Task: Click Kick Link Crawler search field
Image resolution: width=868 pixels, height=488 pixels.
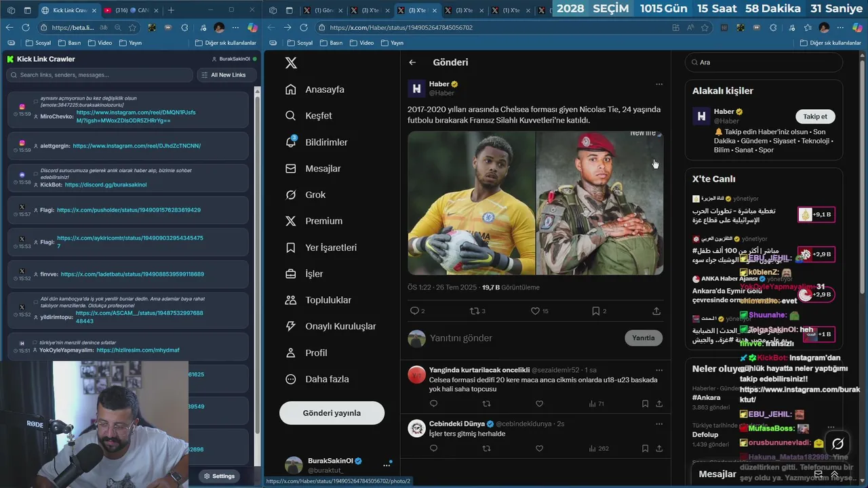Action: coord(100,75)
